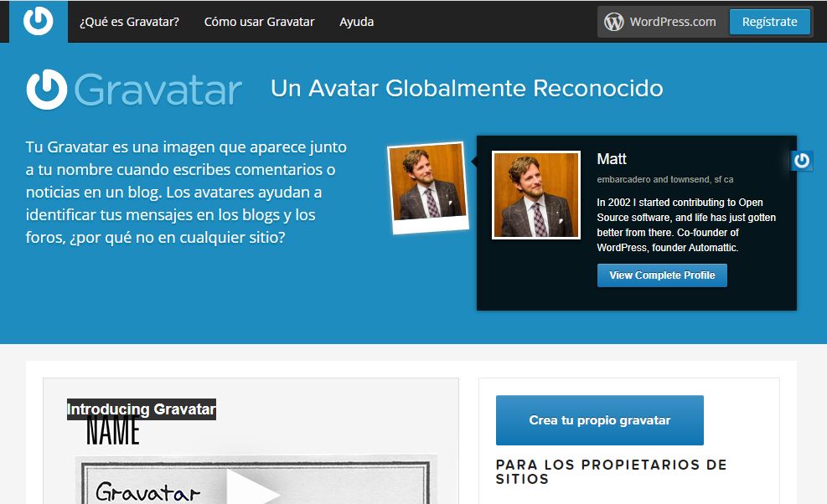
Task: Click the Gravatar wordmark text
Action: pyautogui.click(x=158, y=90)
